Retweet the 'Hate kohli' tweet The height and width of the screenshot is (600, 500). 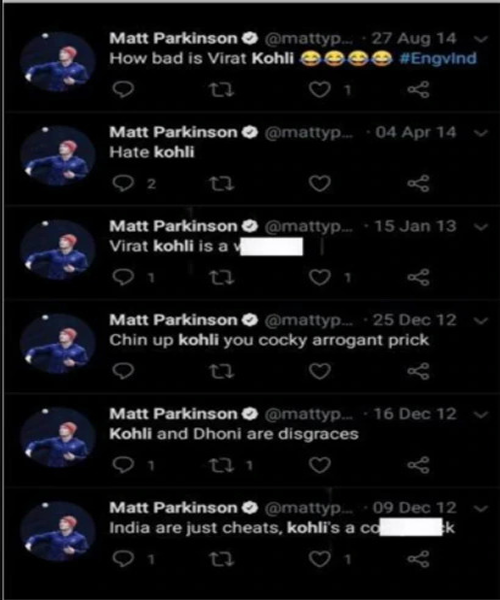click(222, 184)
